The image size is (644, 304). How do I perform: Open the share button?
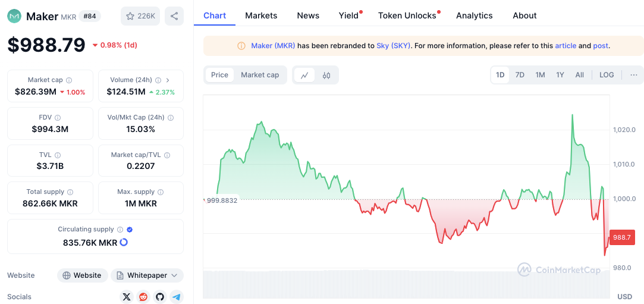[x=174, y=16]
